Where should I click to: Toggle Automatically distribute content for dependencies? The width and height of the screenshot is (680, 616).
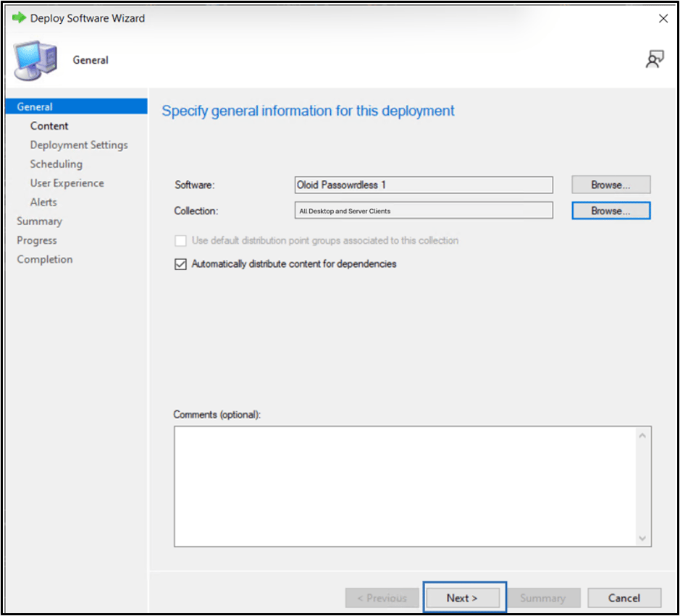pyautogui.click(x=180, y=264)
